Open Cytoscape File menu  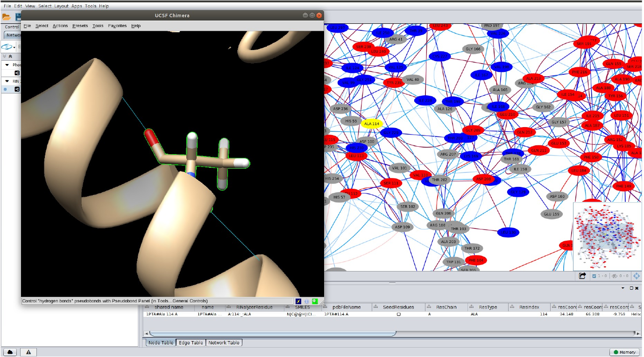pos(7,6)
